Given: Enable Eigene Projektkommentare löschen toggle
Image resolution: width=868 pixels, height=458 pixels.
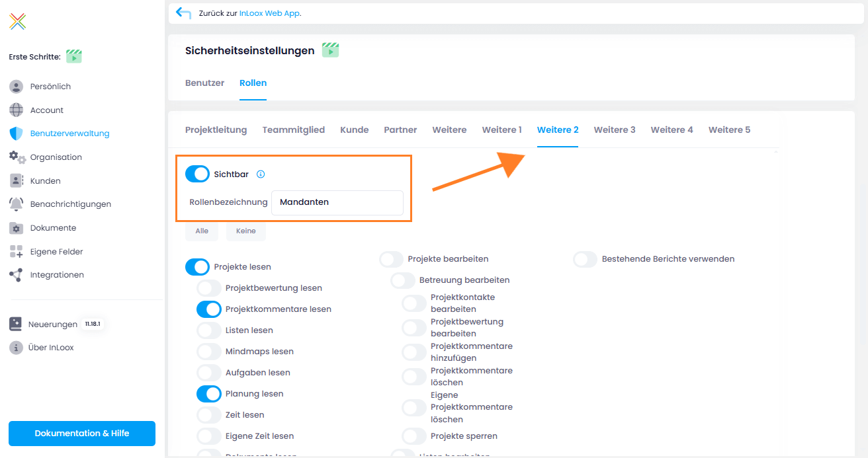Looking at the screenshot, I should click(414, 407).
